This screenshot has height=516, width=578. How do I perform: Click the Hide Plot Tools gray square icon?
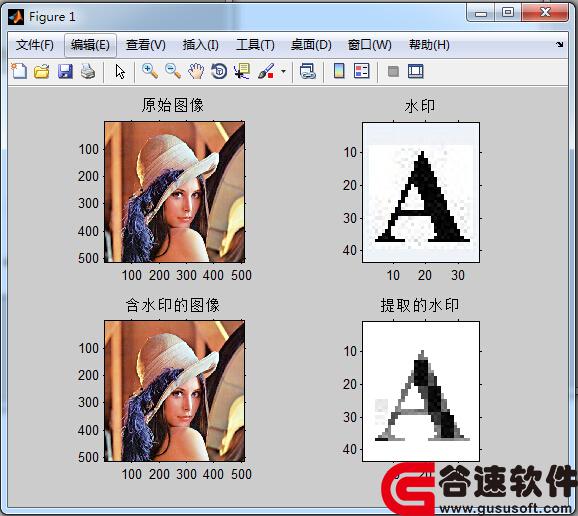coord(393,71)
